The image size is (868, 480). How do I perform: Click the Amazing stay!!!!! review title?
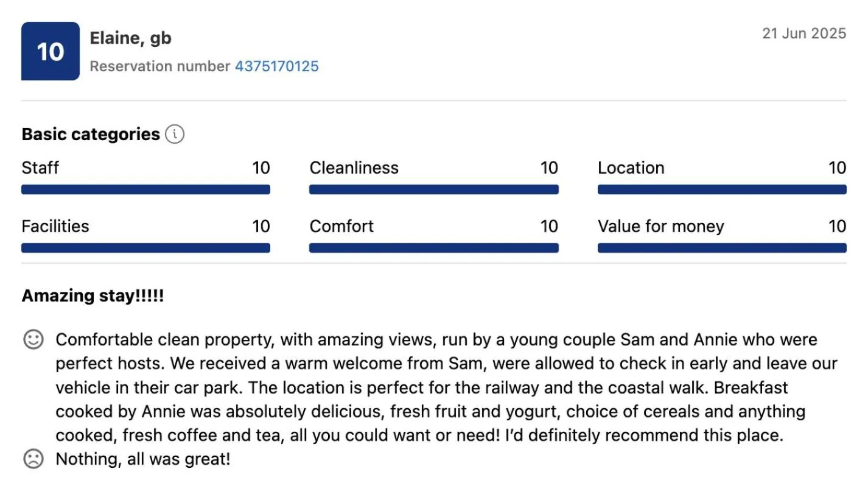coord(93,296)
